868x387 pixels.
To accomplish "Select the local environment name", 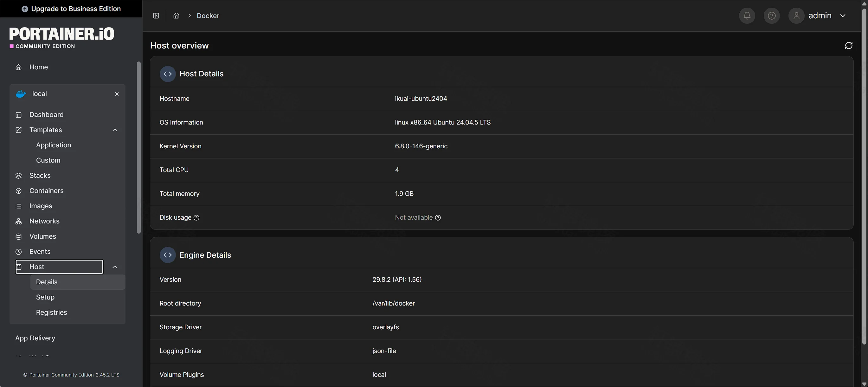I will [x=39, y=94].
